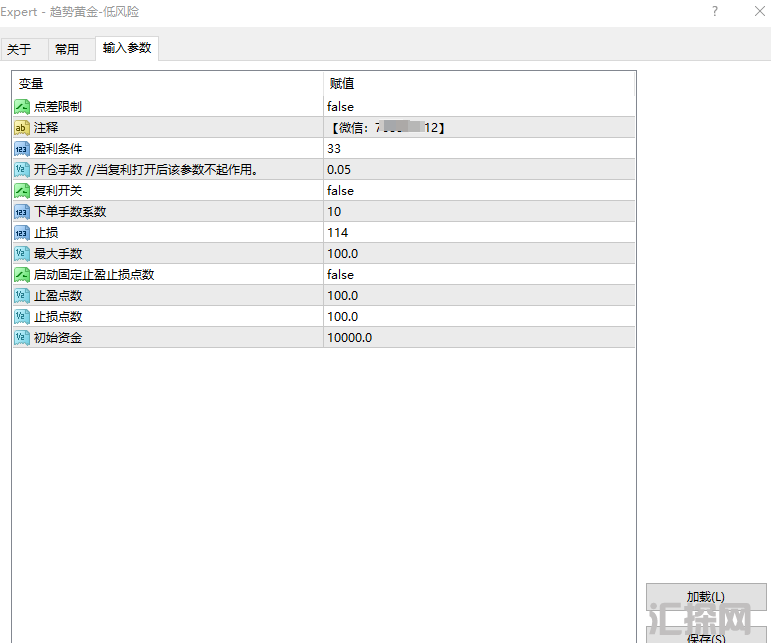
Task: Click the boolean icon beside 启动固定止盈止损点数
Action: pyautogui.click(x=22, y=275)
